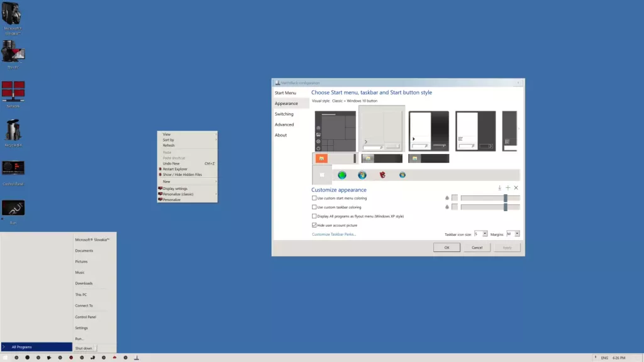Open the Taskbar icon size dropdown
This screenshot has width=644, height=362.
[484, 234]
